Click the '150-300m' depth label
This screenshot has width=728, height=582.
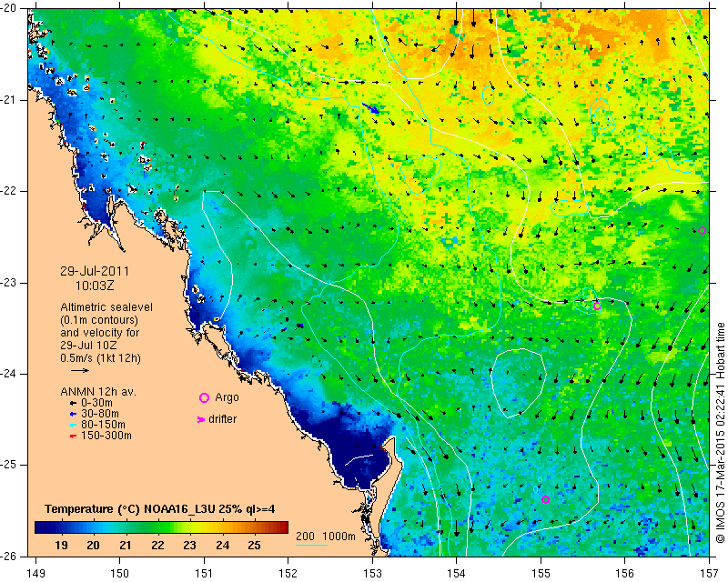(x=106, y=436)
